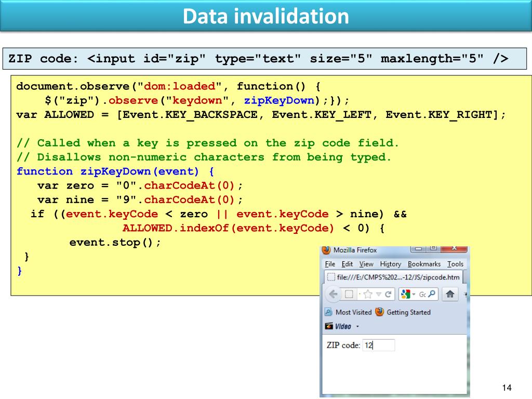Click the Video toolbar logo
The height and width of the screenshot is (399, 532).
(x=338, y=326)
